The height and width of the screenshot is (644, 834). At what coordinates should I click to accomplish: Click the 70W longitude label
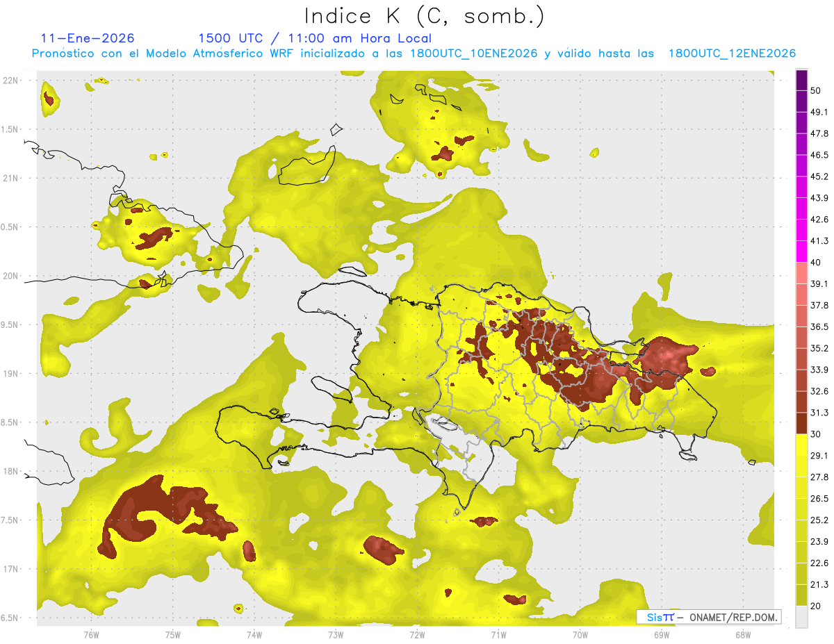point(580,634)
